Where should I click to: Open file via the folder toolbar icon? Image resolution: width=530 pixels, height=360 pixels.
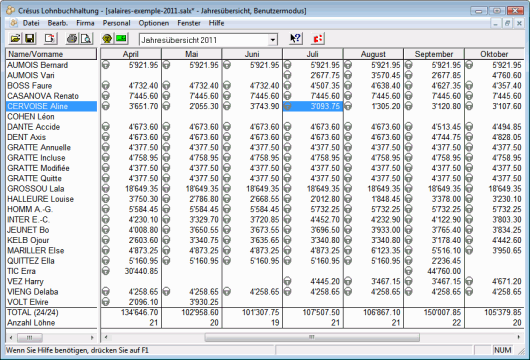[x=15, y=39]
